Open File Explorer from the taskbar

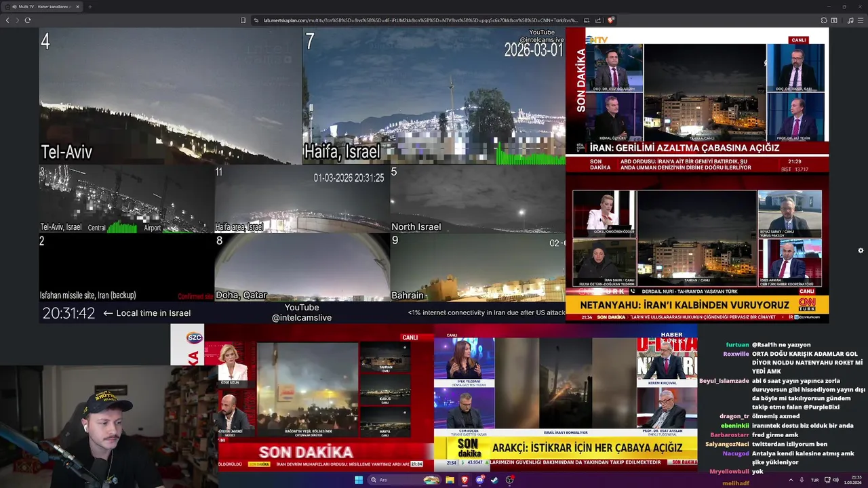[x=450, y=480]
